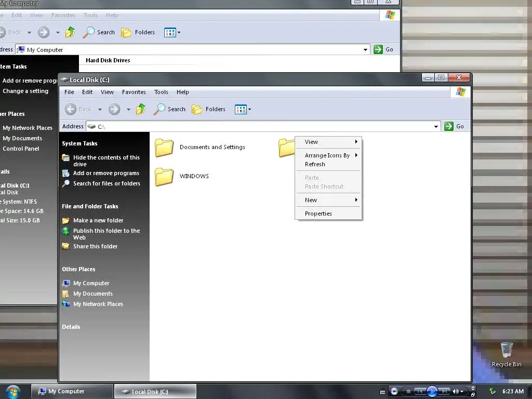Open Edit menu in Local Disk window
This screenshot has height=399, width=532.
[x=87, y=92]
